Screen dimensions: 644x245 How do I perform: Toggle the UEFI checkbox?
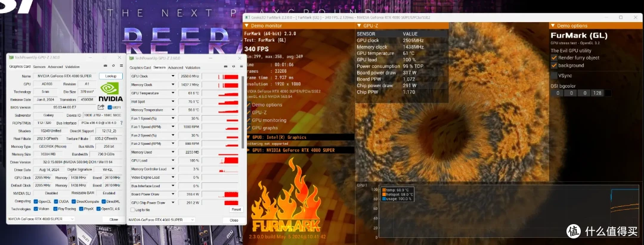click(110, 107)
